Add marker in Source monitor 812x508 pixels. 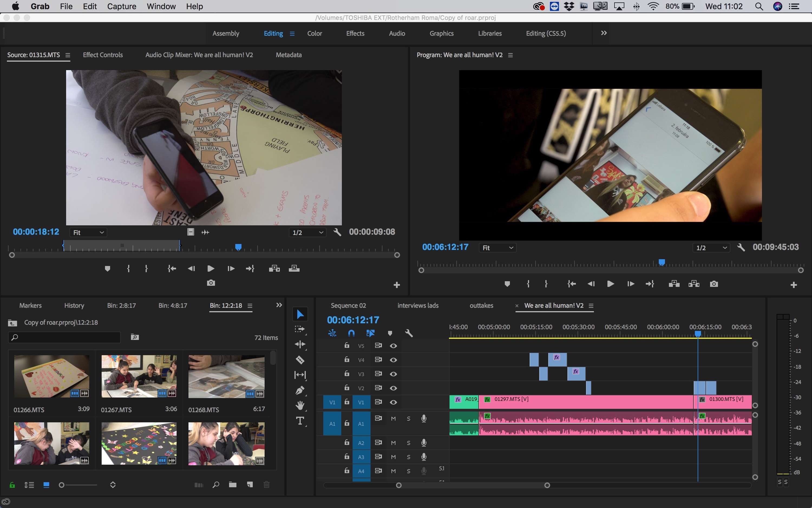[107, 269]
